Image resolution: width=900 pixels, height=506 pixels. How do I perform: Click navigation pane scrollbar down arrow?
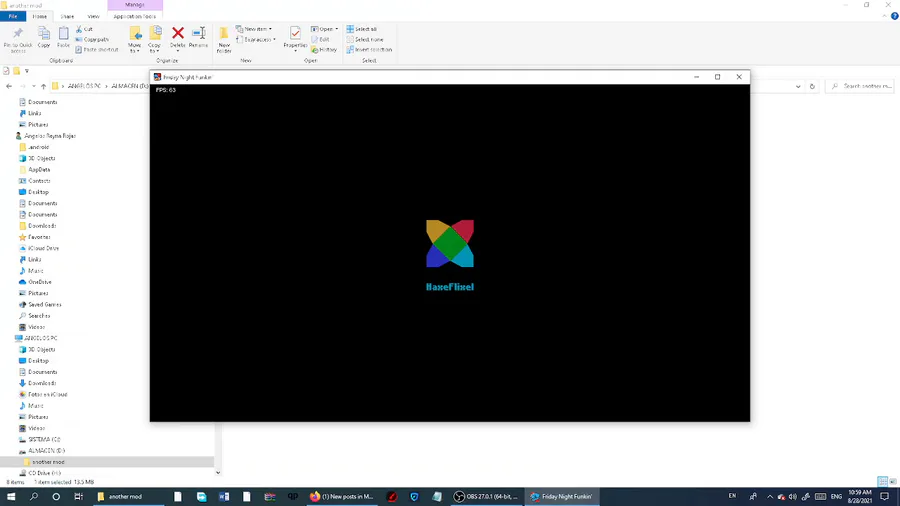[x=218, y=473]
